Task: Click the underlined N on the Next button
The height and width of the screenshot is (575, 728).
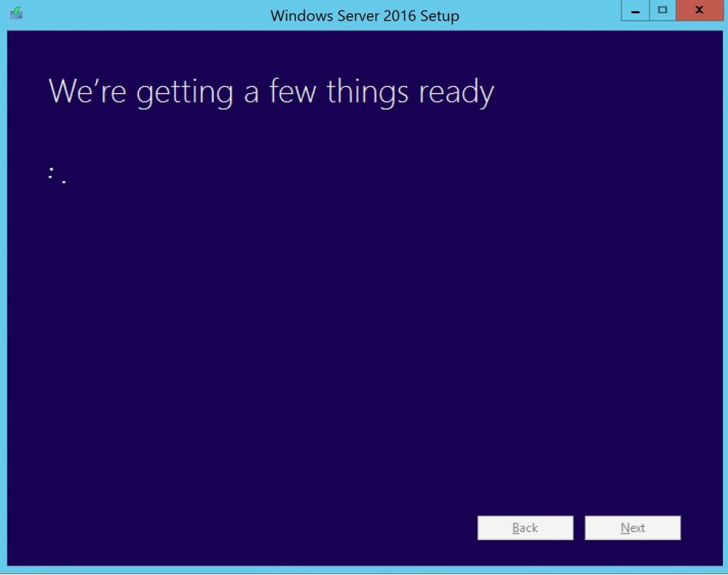Action: pos(624,528)
